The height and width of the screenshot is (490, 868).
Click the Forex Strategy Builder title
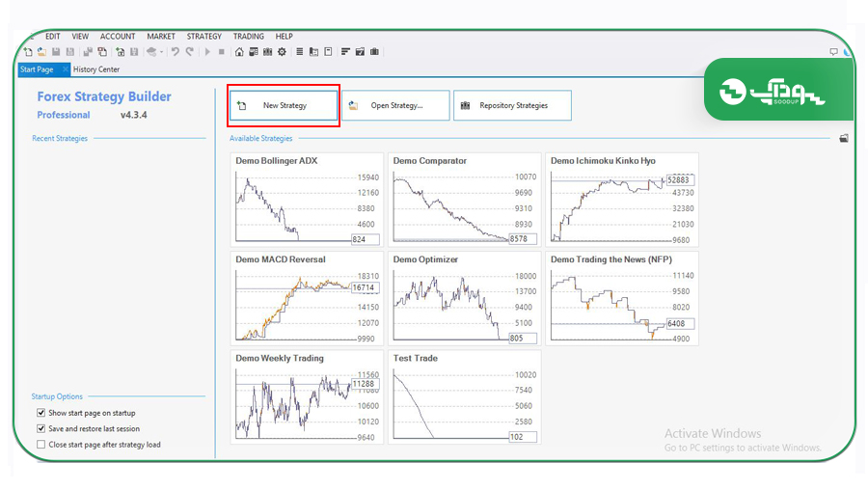click(x=104, y=96)
